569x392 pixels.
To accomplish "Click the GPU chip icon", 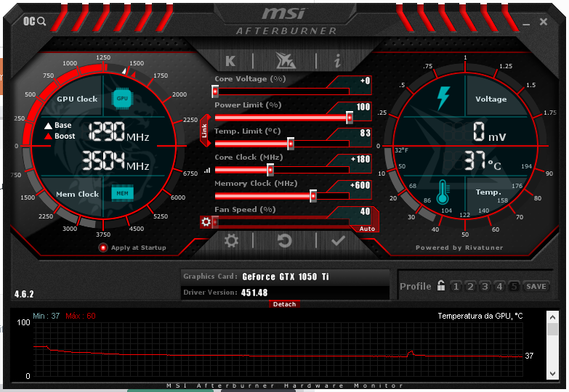I will (122, 98).
